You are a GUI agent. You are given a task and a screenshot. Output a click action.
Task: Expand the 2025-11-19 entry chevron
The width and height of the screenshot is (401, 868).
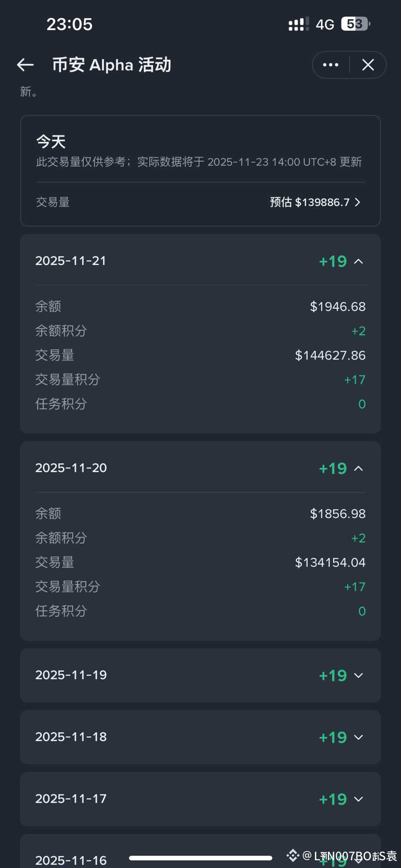tap(358, 676)
